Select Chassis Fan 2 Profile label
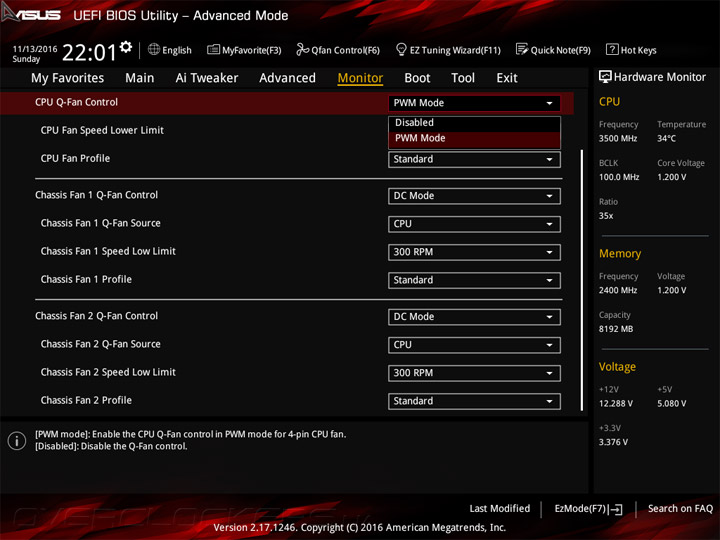The height and width of the screenshot is (540, 720). (x=86, y=400)
